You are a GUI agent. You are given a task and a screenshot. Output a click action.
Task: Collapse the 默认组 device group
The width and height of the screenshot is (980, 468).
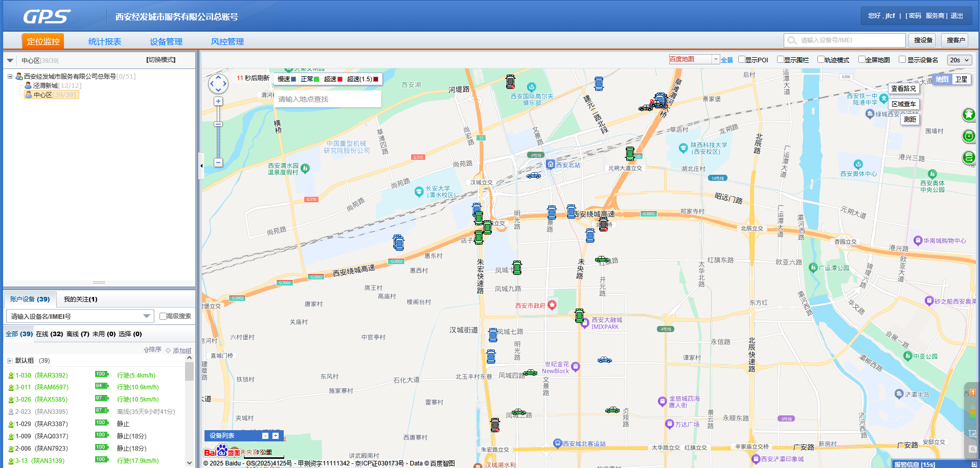10,361
